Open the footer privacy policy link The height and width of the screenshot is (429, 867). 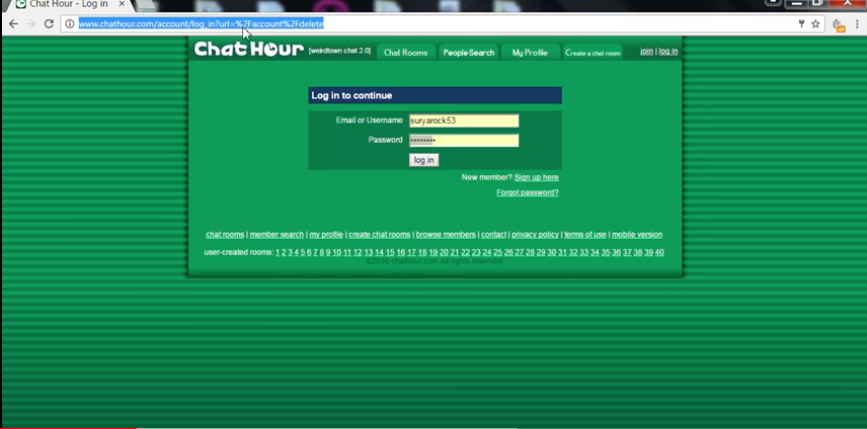[x=535, y=234]
